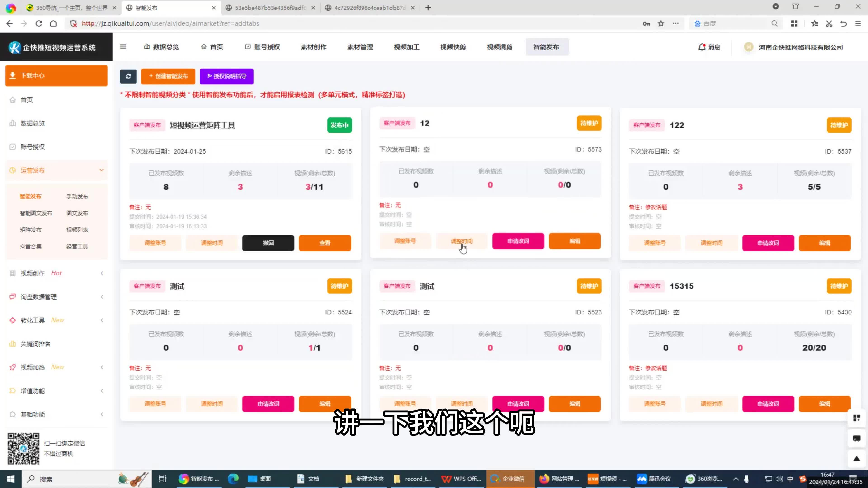Click the hamburger icon to collapse sidebar
868x488 pixels.
point(123,47)
